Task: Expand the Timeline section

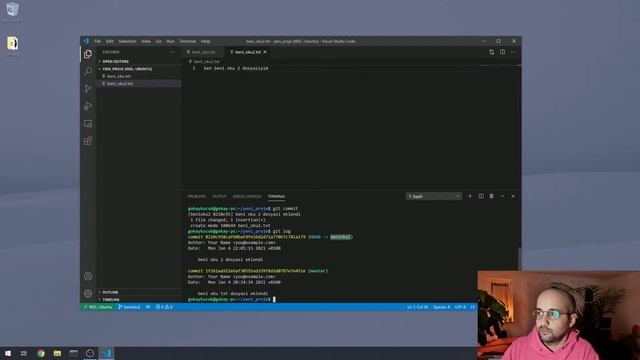Action: coord(139,300)
